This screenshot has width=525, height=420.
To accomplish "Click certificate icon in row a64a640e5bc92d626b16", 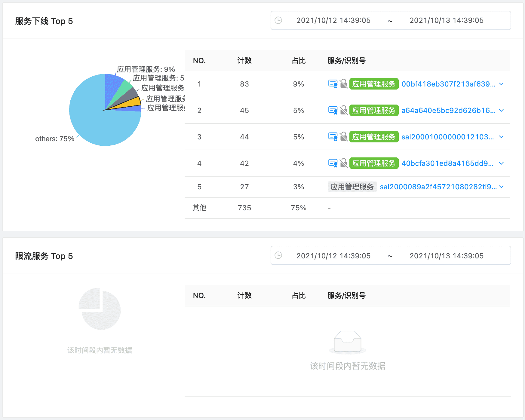I will click(333, 110).
